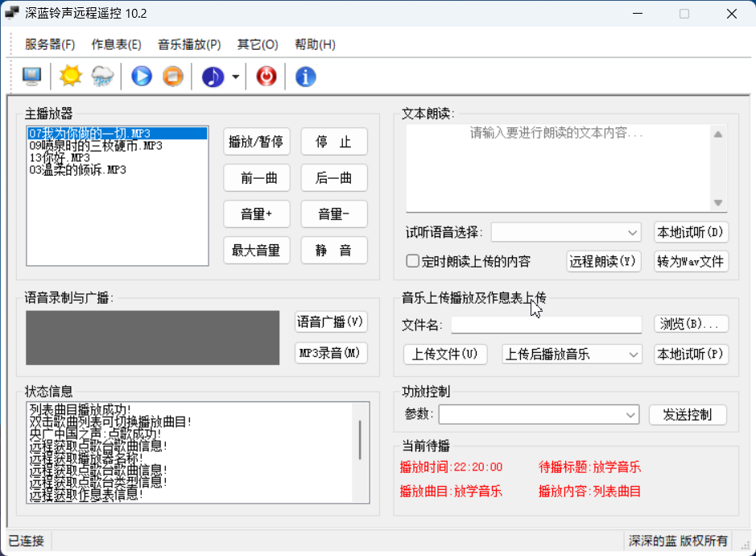This screenshot has width=756, height=556.
Task: Click the remote desktop monitor icon
Action: (x=31, y=75)
